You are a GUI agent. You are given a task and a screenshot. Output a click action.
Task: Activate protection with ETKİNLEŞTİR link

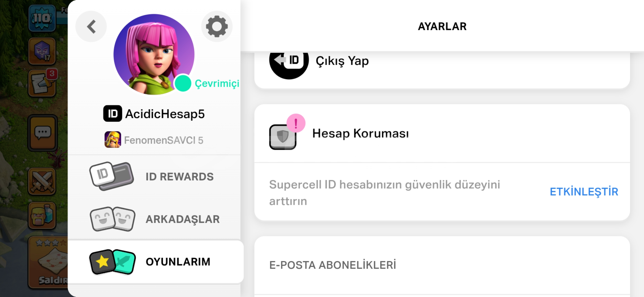pyautogui.click(x=584, y=192)
